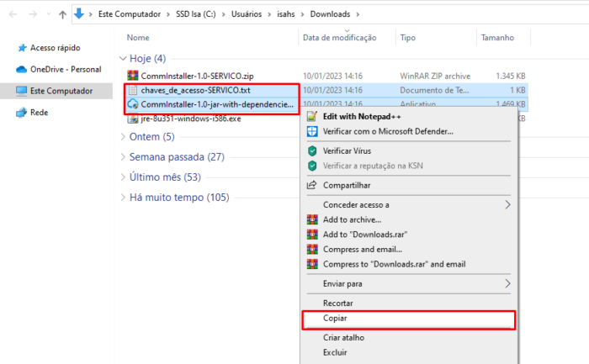The image size is (589, 364).
Task: Expand the Ontem (5) group
Action: click(124, 136)
